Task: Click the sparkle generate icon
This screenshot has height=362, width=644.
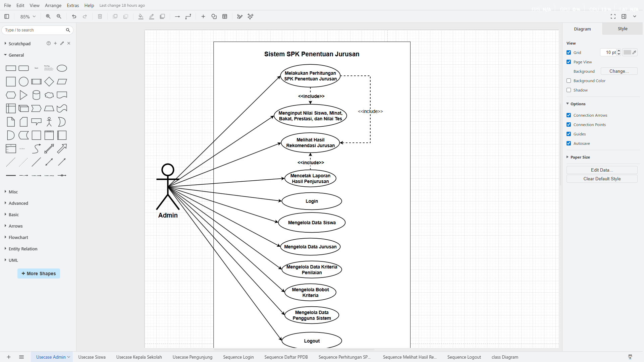Action: 251,16
